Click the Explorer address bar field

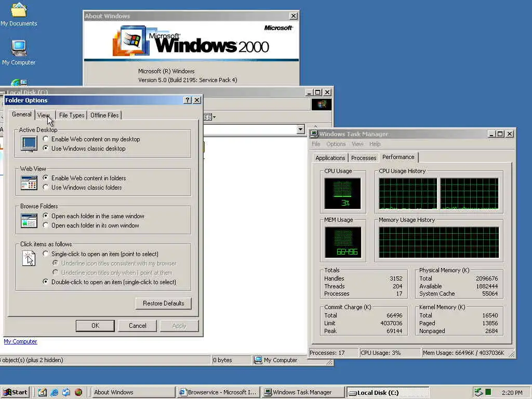(250, 129)
